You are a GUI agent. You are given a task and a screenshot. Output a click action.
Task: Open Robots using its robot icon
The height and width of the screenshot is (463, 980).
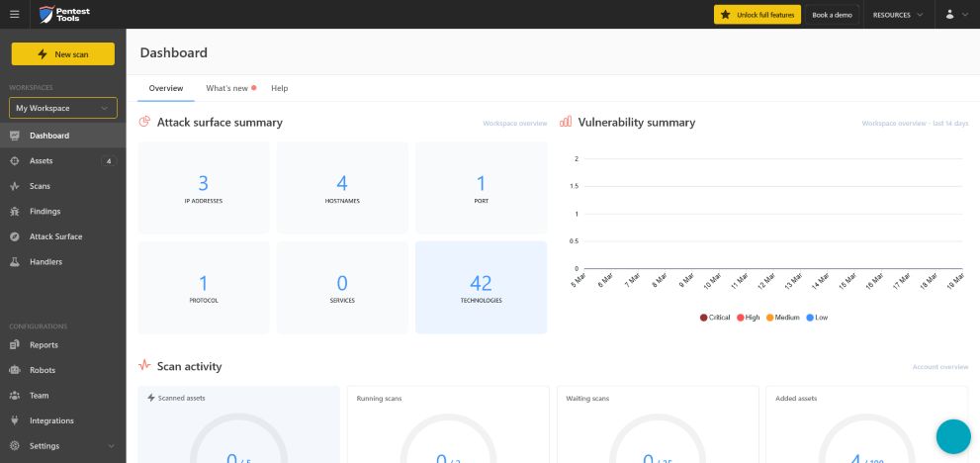[15, 370]
